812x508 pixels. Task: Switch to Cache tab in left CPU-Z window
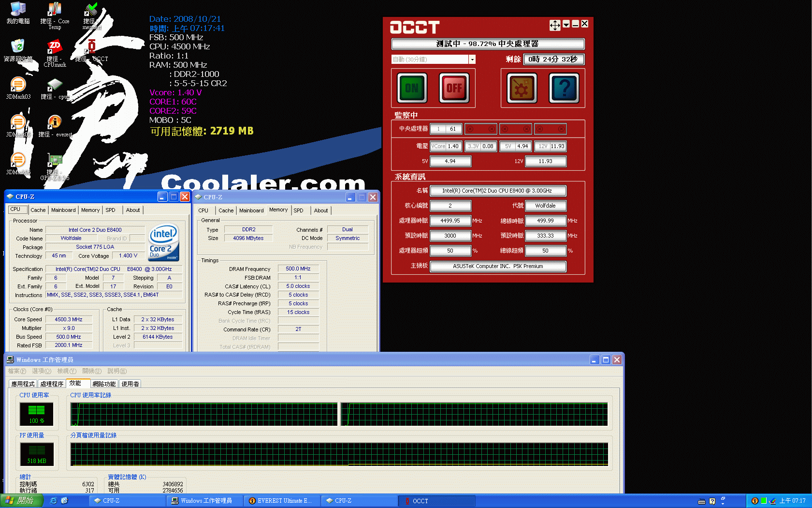38,210
